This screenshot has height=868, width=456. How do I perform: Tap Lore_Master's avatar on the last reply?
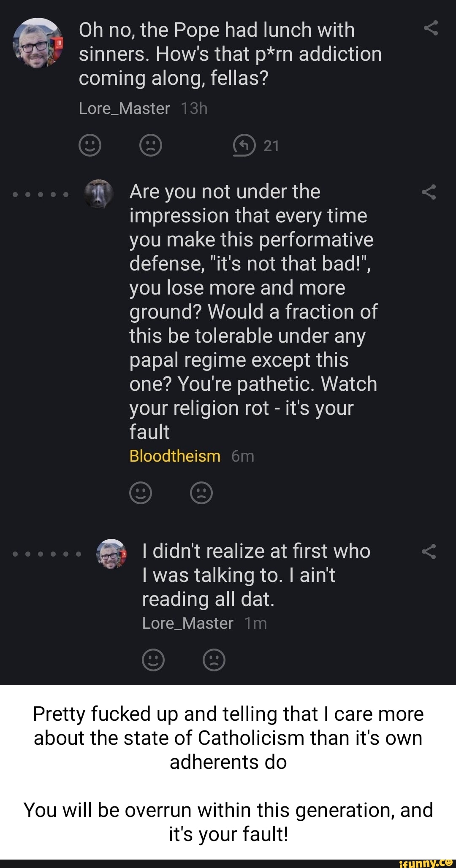click(111, 553)
